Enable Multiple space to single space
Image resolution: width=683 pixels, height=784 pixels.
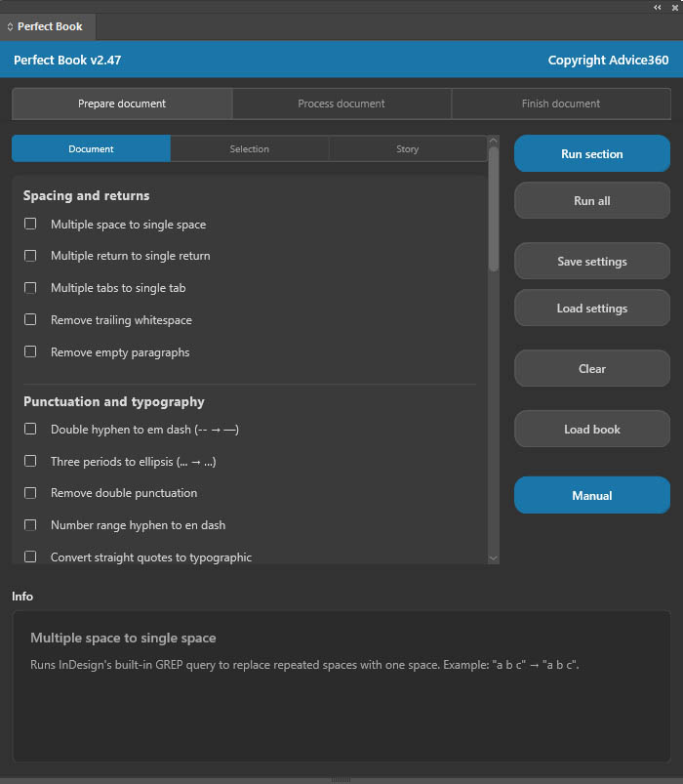[x=30, y=224]
